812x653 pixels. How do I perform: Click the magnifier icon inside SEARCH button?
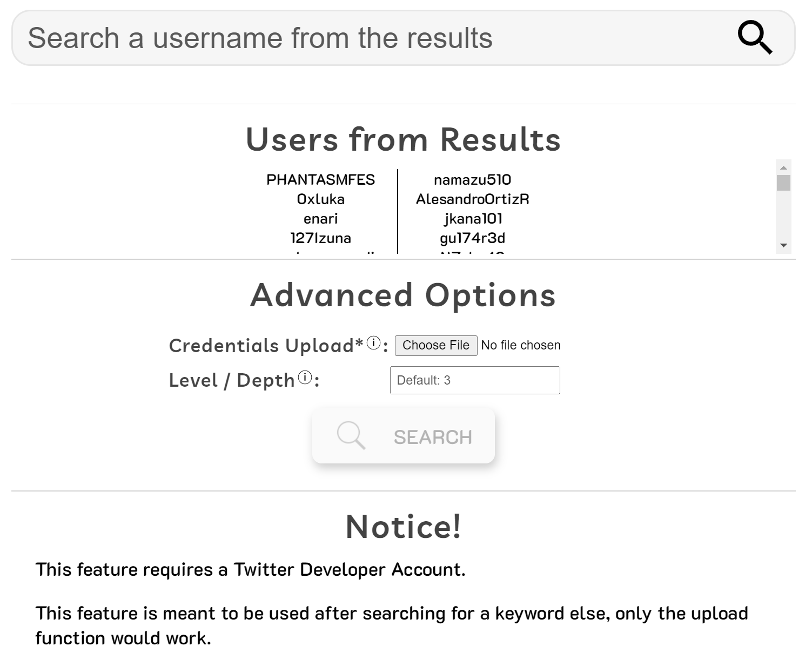[x=351, y=435]
